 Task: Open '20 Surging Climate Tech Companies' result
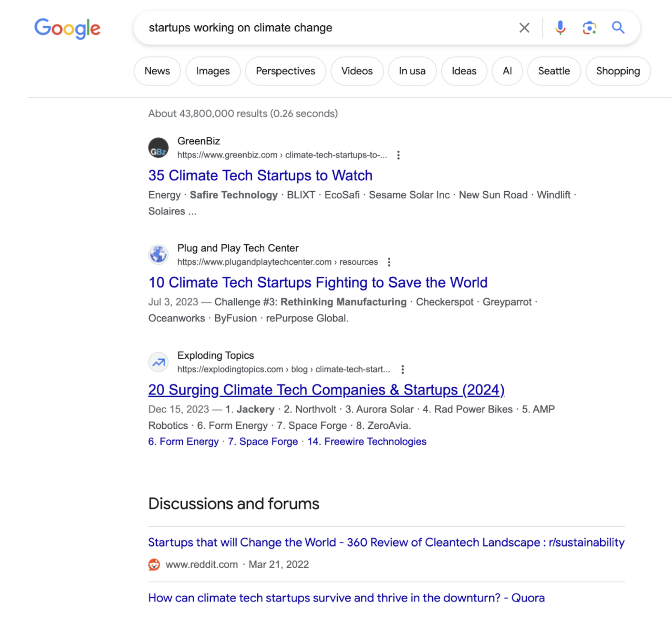326,390
